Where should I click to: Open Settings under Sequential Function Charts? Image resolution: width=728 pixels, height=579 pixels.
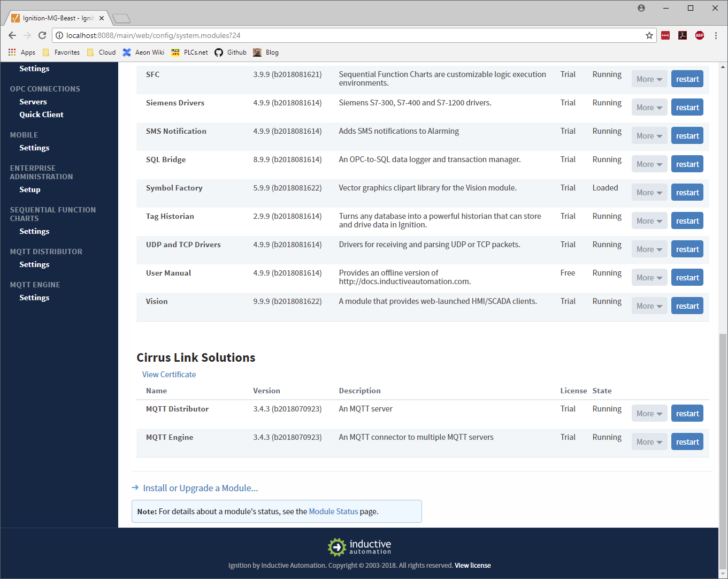(x=34, y=231)
